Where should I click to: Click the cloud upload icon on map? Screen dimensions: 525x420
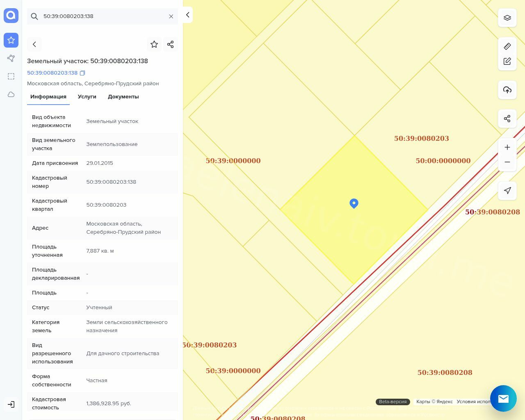coord(507,90)
